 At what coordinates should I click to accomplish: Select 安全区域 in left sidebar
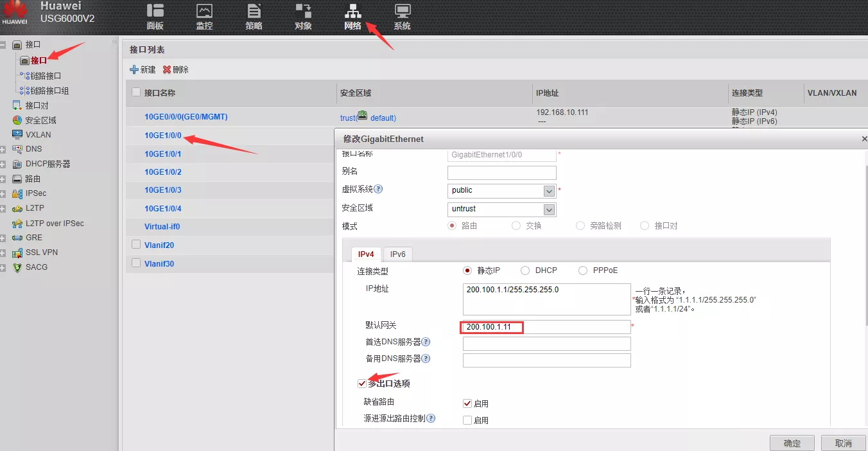click(40, 120)
